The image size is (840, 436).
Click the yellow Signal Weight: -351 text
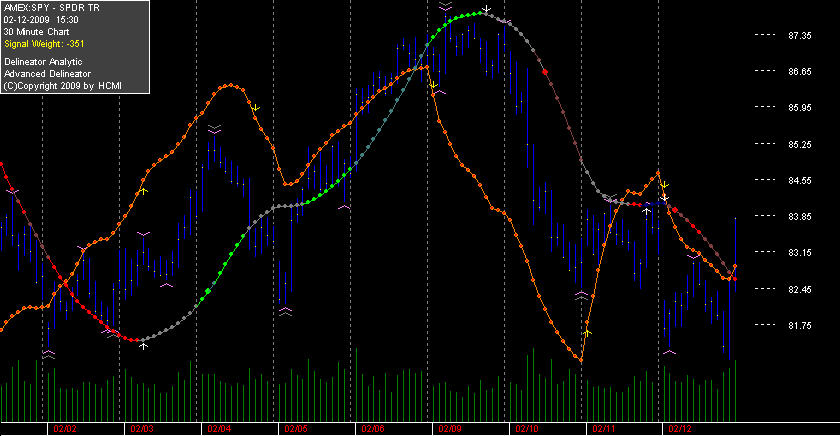click(x=44, y=44)
